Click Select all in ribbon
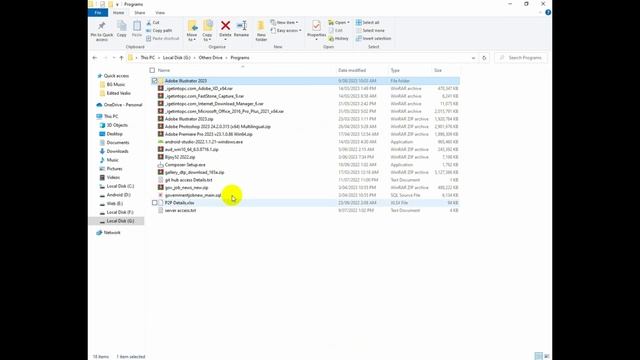Screen dimensions: 640x360 coord(368,22)
